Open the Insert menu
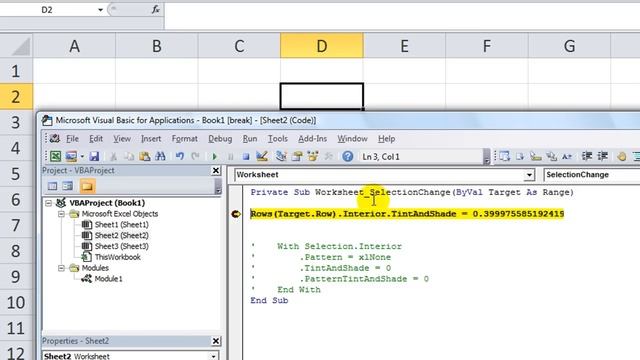640x360 pixels. click(x=151, y=139)
